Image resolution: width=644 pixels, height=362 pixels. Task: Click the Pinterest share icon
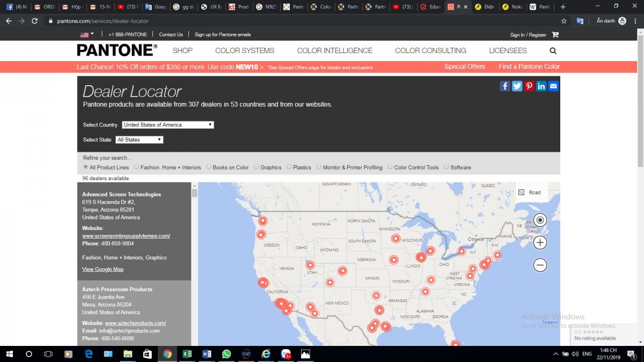tap(529, 86)
